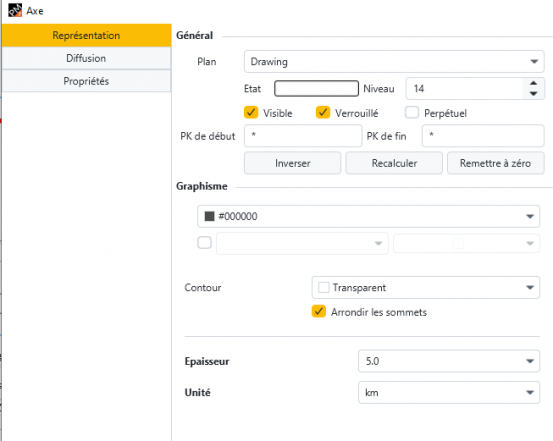The height and width of the screenshot is (441, 553).
Task: Toggle the Visible checkbox
Action: click(x=251, y=113)
